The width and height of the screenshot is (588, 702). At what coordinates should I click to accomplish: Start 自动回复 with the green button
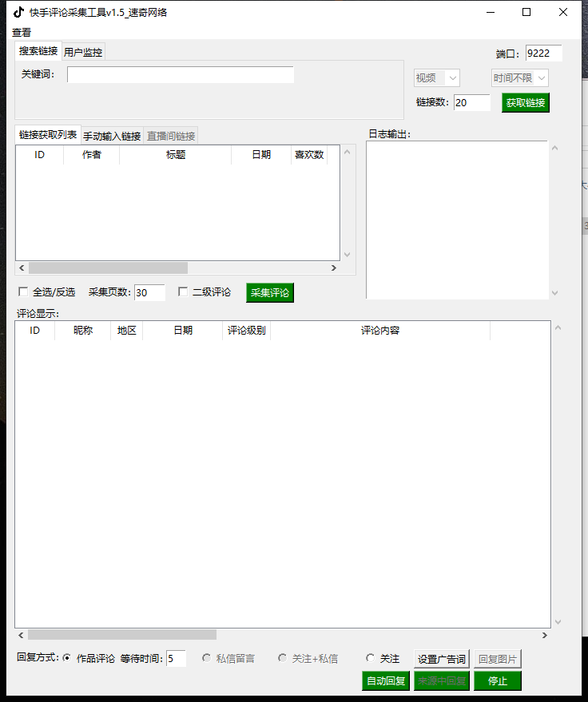click(385, 681)
